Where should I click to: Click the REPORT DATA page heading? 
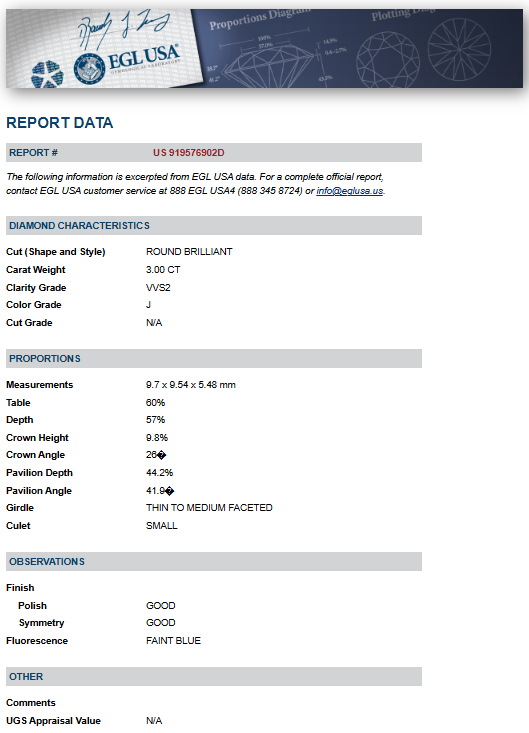[60, 122]
